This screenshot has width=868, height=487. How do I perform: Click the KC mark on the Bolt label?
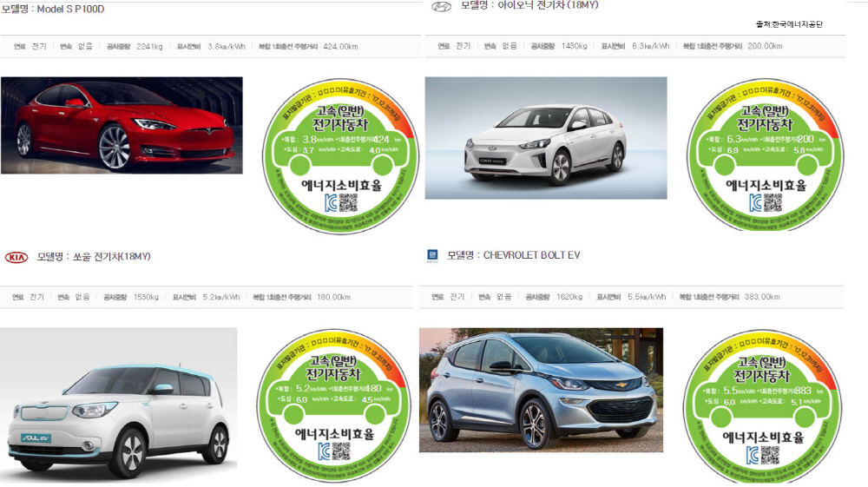point(753,455)
